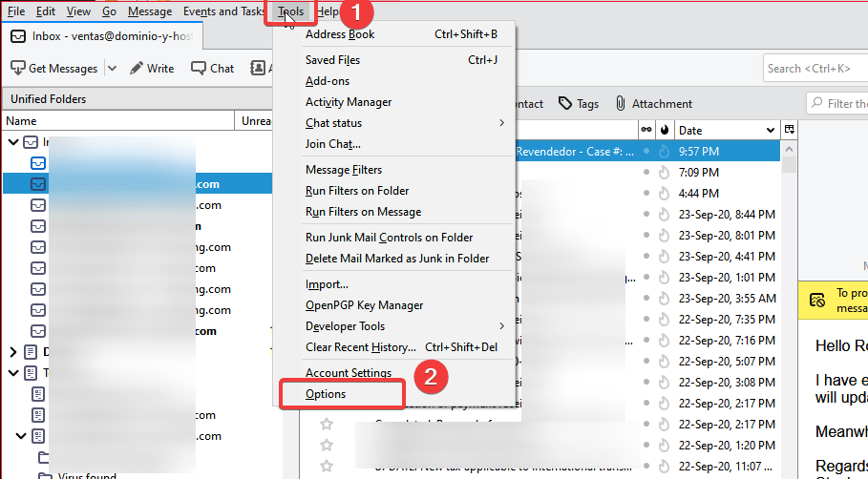This screenshot has width=868, height=479.
Task: Toggle read status of 7:09 PM message
Action: (x=646, y=172)
